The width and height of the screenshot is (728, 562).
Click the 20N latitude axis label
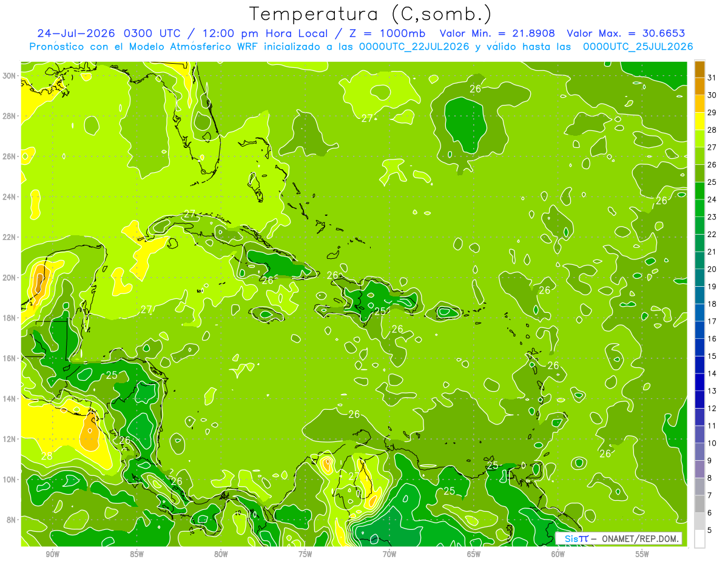click(10, 277)
